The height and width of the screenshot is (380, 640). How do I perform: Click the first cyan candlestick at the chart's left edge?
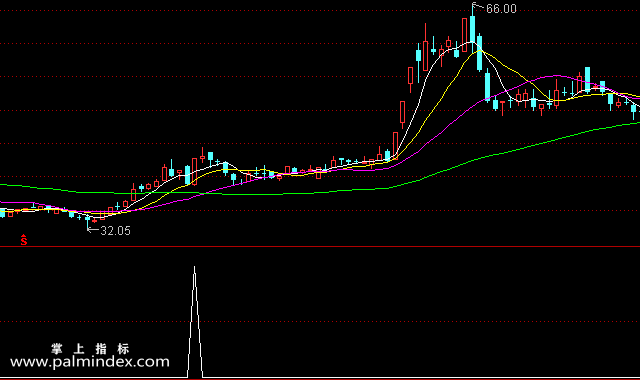[x=2, y=213]
